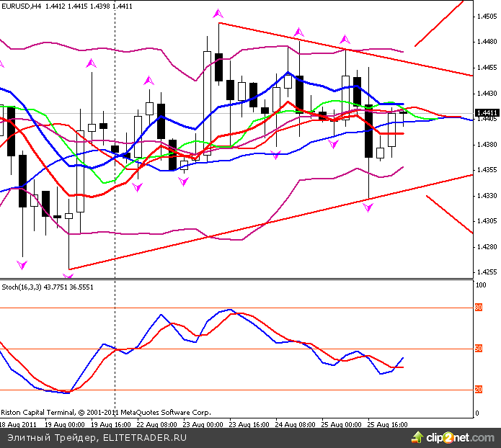
Task: Click the Stoch(16,3,3) indicator label
Action: click(x=21, y=287)
